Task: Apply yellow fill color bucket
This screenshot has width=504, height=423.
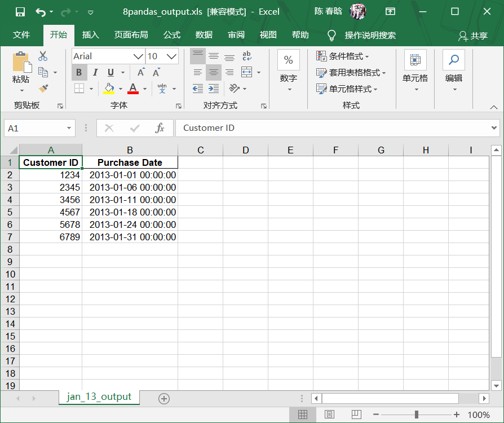Action: pos(109,89)
